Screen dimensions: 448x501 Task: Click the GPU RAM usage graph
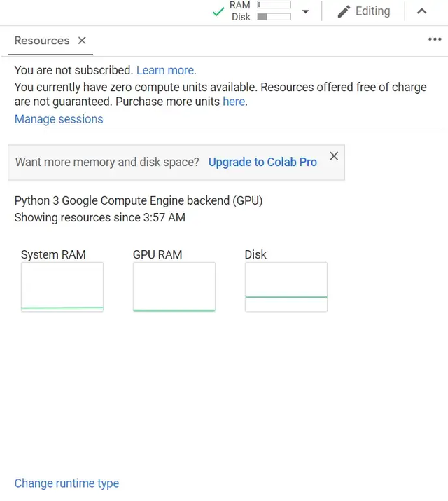174,287
